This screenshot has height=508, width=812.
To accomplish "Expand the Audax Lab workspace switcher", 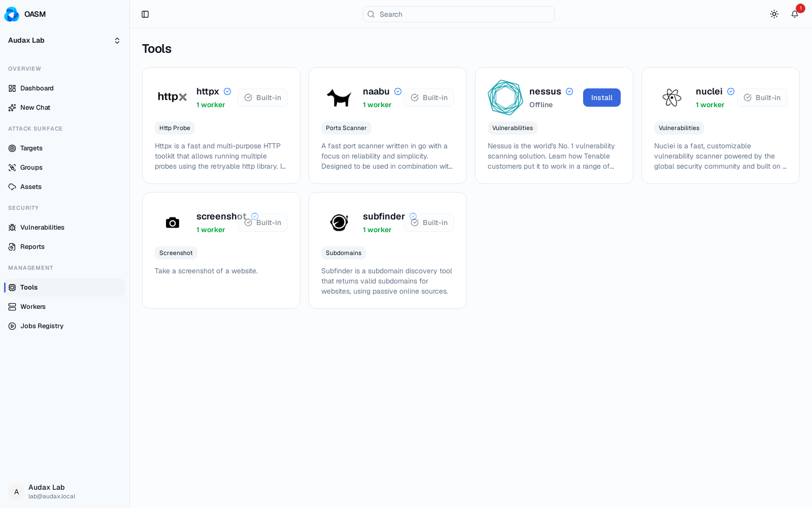I will click(x=64, y=41).
